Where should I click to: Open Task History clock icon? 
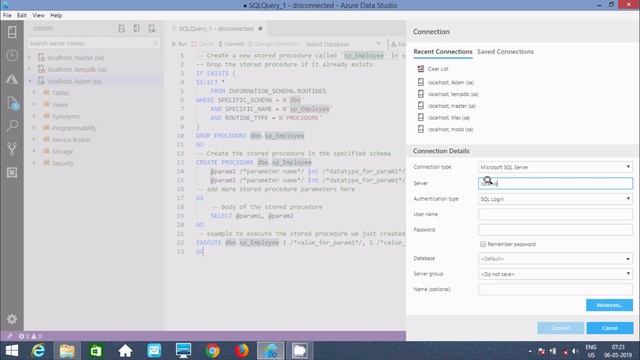(x=12, y=55)
